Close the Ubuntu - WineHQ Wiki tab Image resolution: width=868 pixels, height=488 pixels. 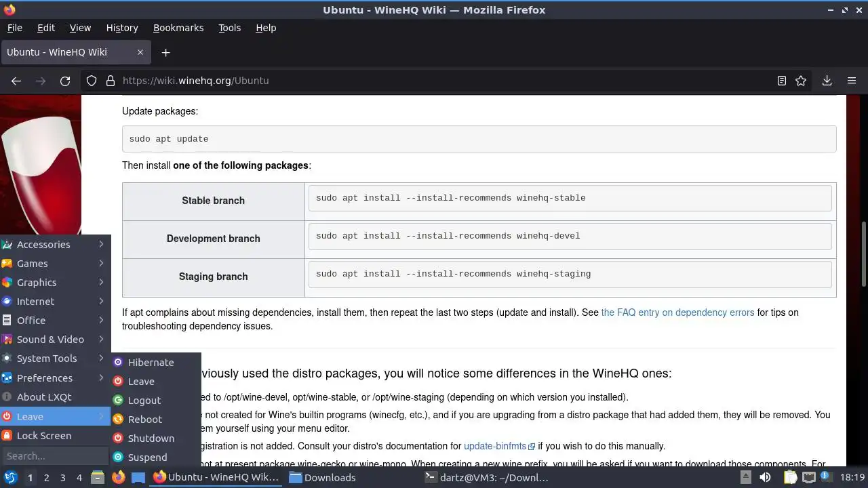click(140, 52)
